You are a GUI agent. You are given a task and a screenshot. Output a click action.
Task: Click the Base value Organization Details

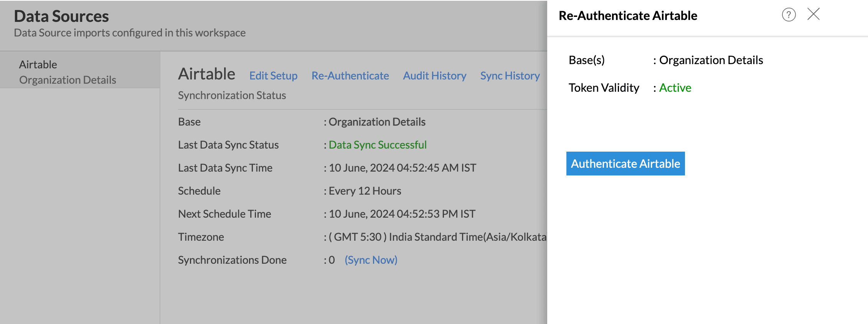pyautogui.click(x=377, y=122)
